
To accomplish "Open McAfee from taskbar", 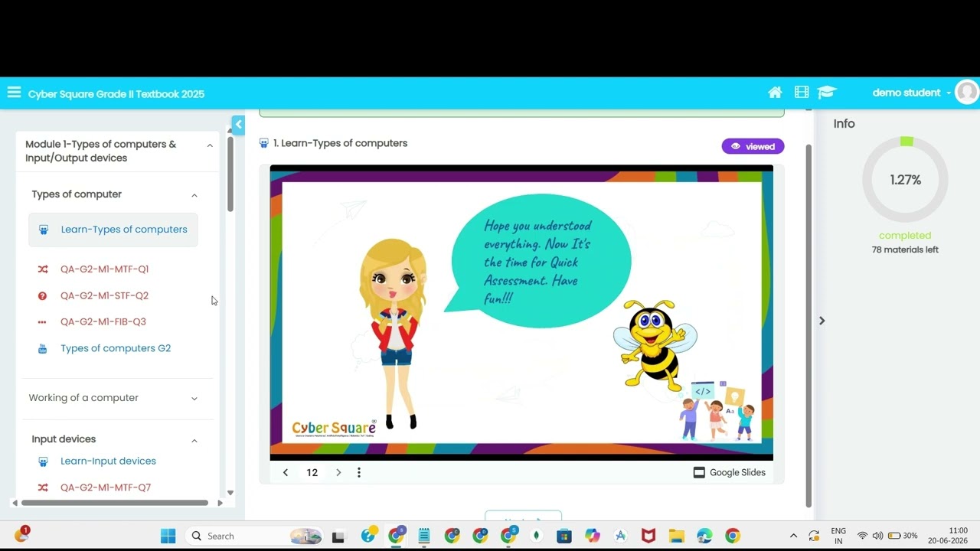I will [x=648, y=536].
